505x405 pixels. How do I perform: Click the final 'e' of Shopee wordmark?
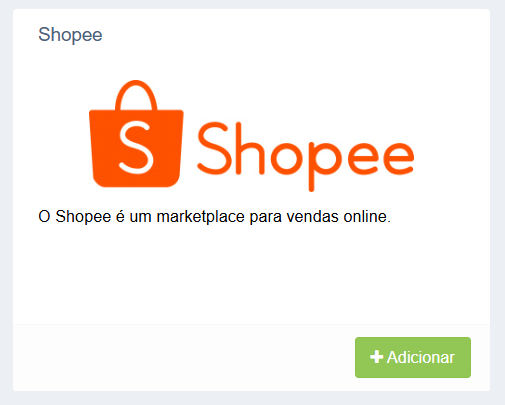pyautogui.click(x=398, y=158)
